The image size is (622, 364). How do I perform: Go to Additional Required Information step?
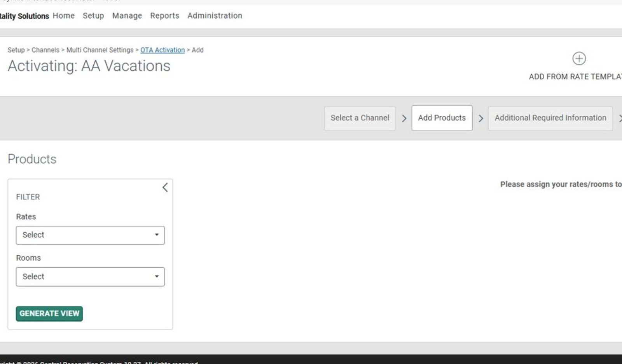550,118
